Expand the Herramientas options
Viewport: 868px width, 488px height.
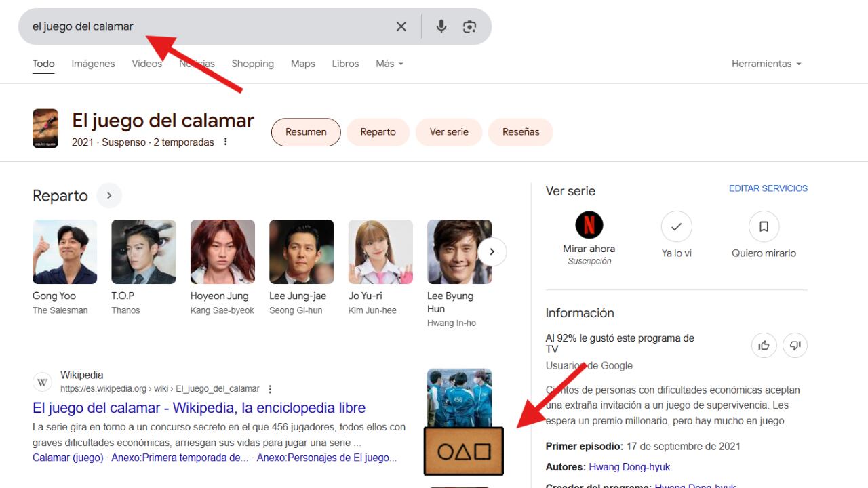(766, 63)
